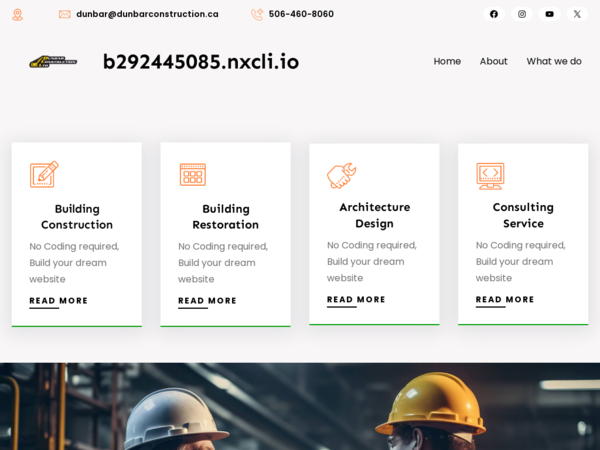Open the Instagram social icon
Screen dimensions: 600x450
(x=522, y=14)
